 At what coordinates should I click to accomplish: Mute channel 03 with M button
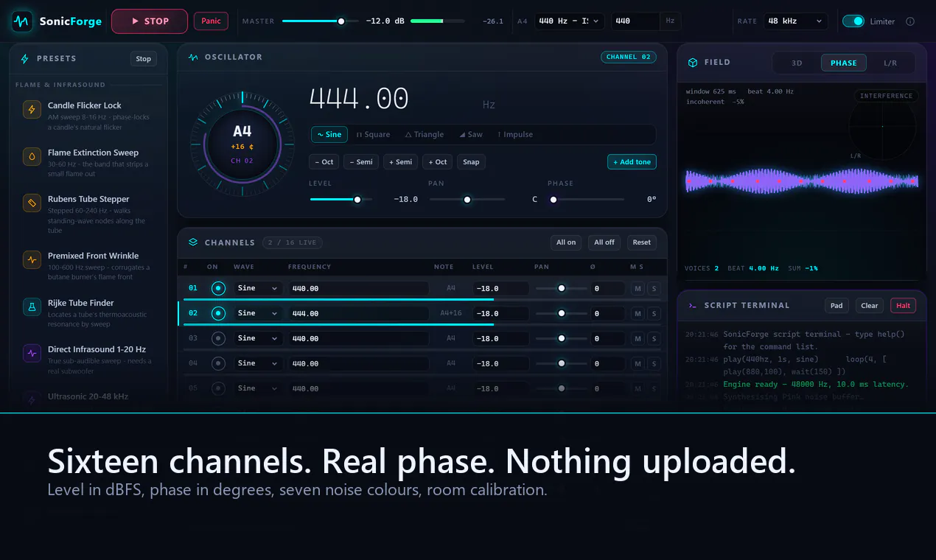click(x=638, y=339)
